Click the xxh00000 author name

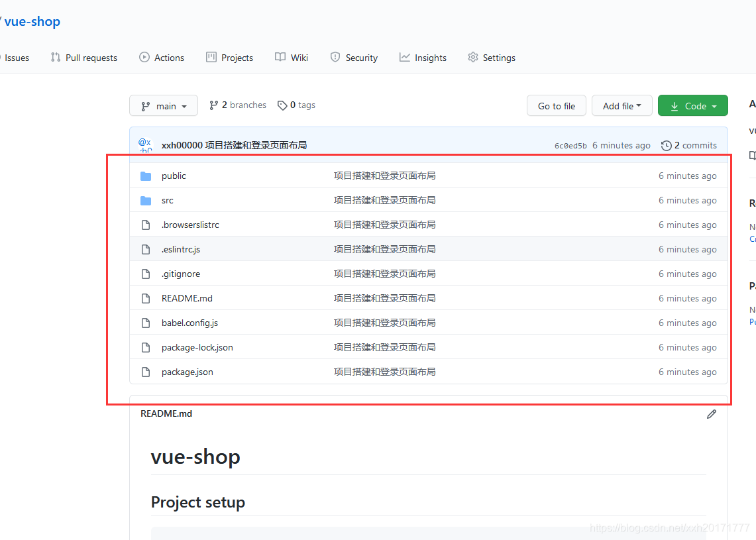(182, 145)
